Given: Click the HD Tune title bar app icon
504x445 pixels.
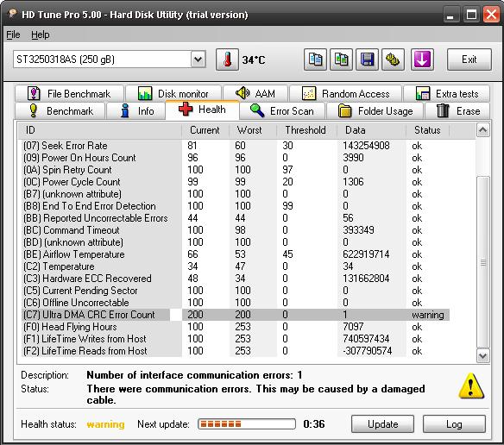Looking at the screenshot, I should (12, 13).
